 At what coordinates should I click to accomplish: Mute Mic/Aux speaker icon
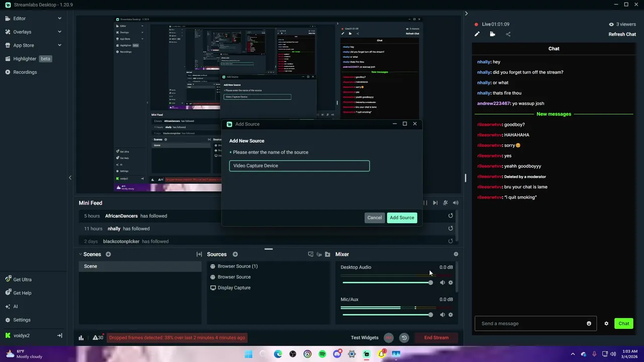click(442, 315)
